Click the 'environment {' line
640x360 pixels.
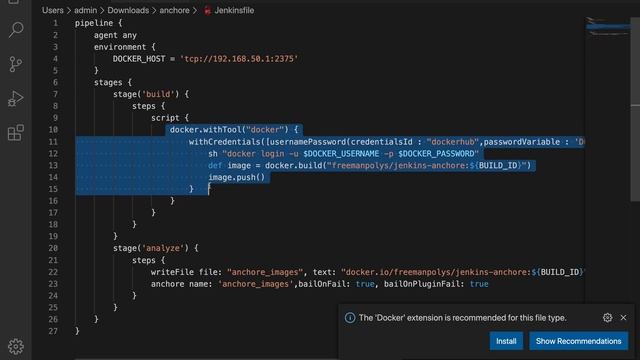click(124, 47)
